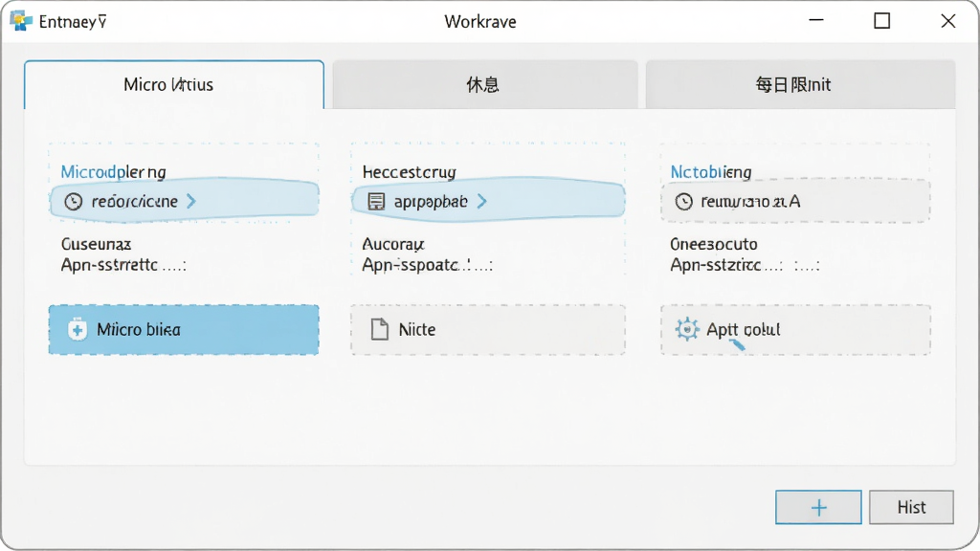This screenshot has height=551, width=980.
Task: Open the 每日限 tab
Action: [x=800, y=85]
